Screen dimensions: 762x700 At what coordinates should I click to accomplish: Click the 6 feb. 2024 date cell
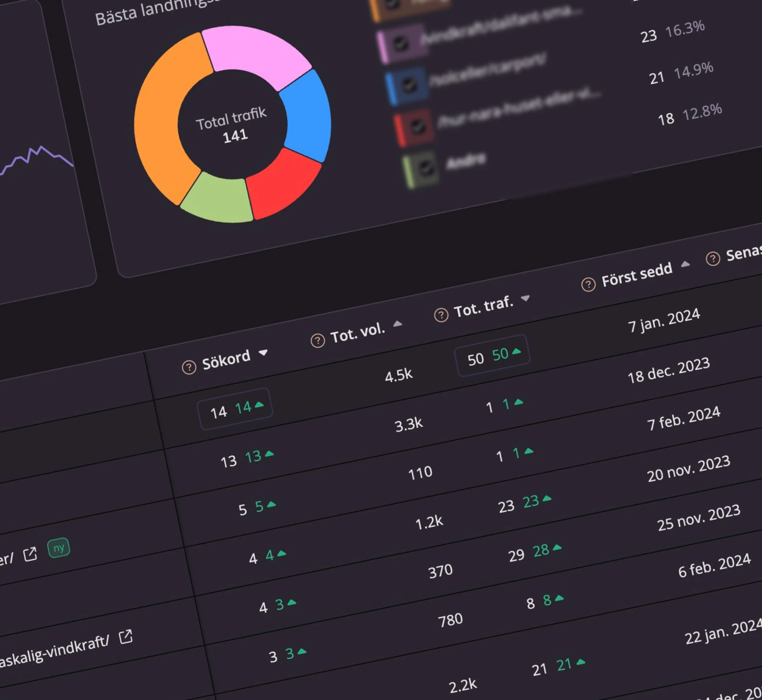tap(715, 566)
